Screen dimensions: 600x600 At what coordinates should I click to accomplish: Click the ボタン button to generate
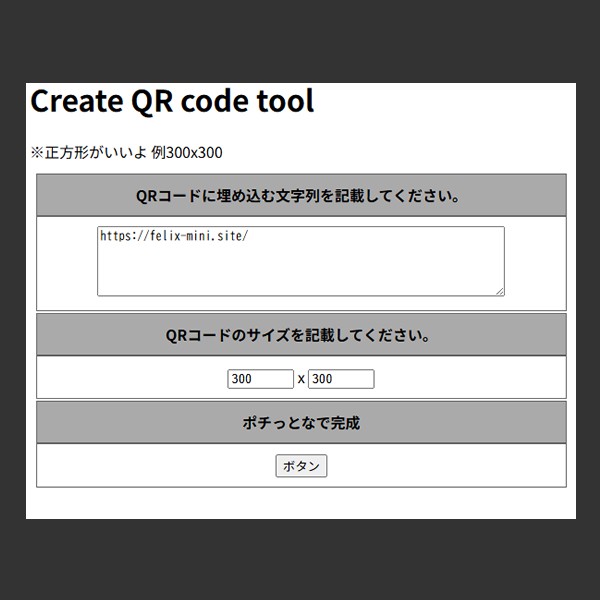[x=301, y=466]
